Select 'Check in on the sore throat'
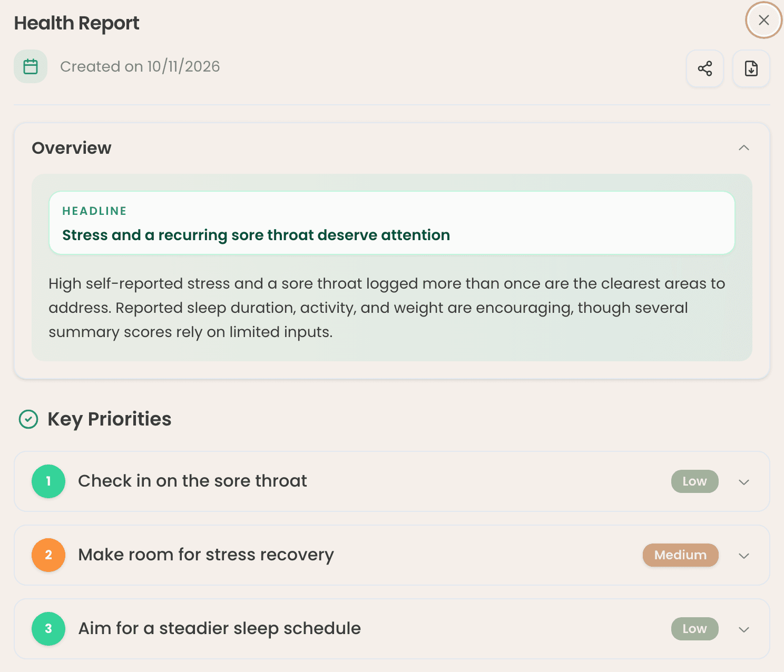This screenshot has width=784, height=672. click(x=192, y=481)
